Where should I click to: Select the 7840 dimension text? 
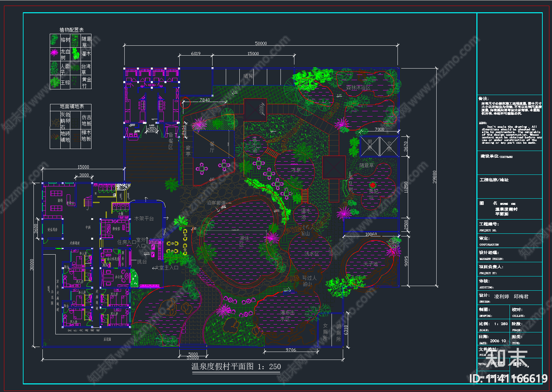coord(205,100)
